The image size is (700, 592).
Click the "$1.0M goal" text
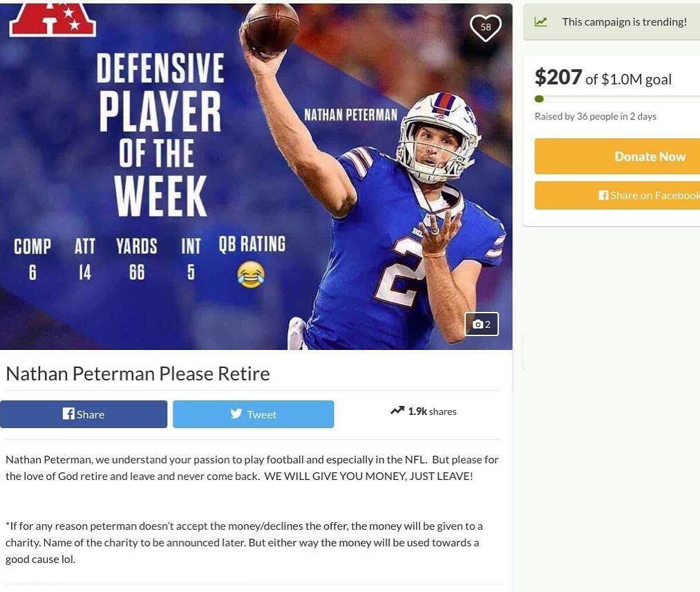636,80
